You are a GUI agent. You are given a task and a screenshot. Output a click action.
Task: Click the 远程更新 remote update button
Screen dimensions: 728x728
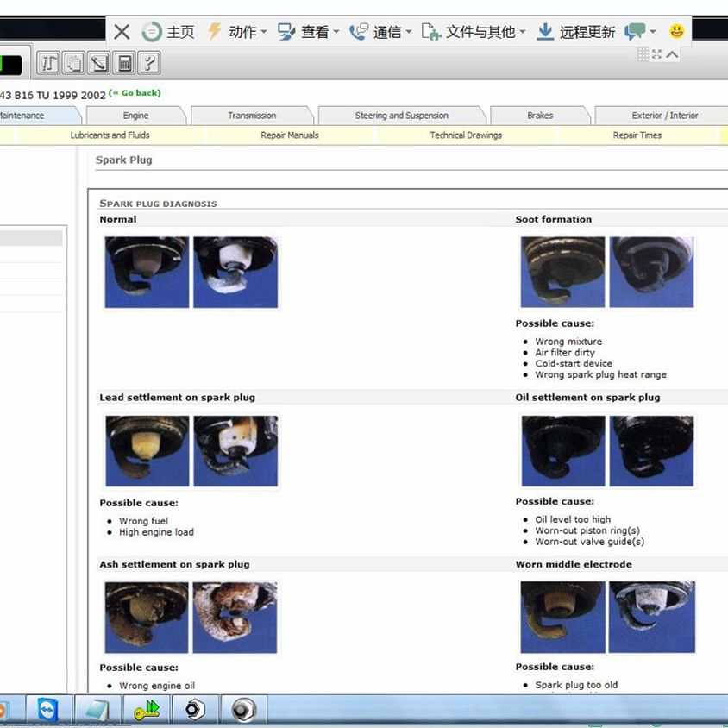coord(576,32)
